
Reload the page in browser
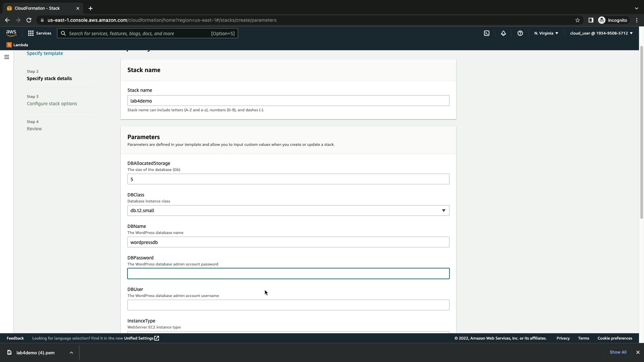point(29,20)
